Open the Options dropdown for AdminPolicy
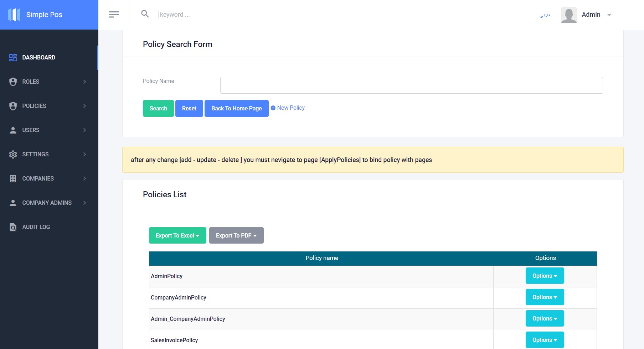 tap(544, 276)
